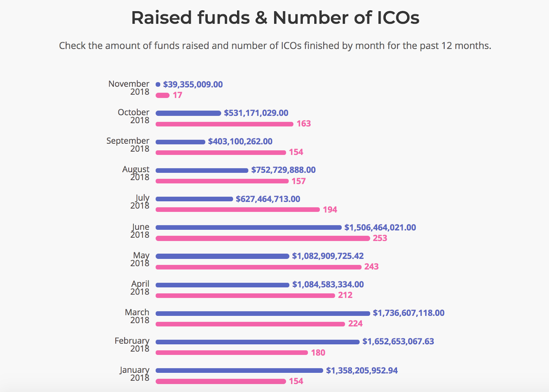Viewport: 549px width, 392px height.
Task: Select the April 2018 pink ICO bar
Action: pyautogui.click(x=245, y=295)
